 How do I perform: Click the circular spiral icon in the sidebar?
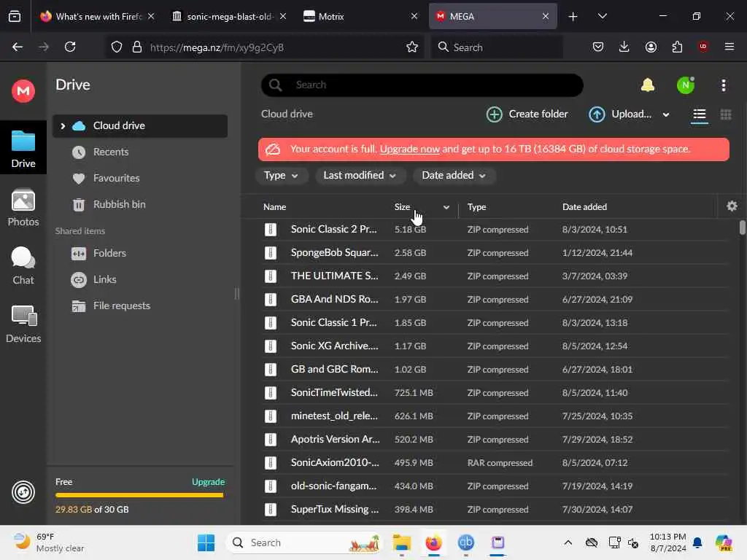pyautogui.click(x=23, y=492)
